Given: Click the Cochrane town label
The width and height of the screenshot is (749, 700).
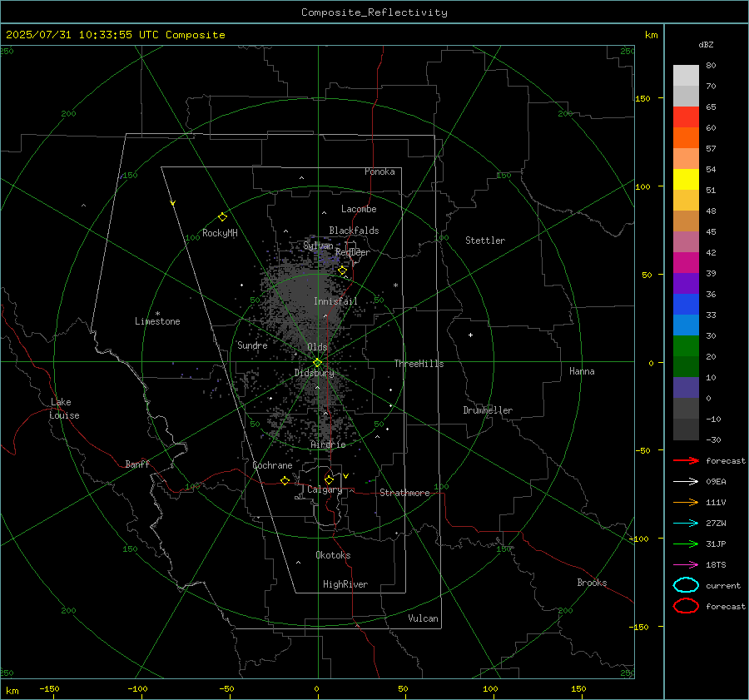Looking at the screenshot, I should pos(272,465).
